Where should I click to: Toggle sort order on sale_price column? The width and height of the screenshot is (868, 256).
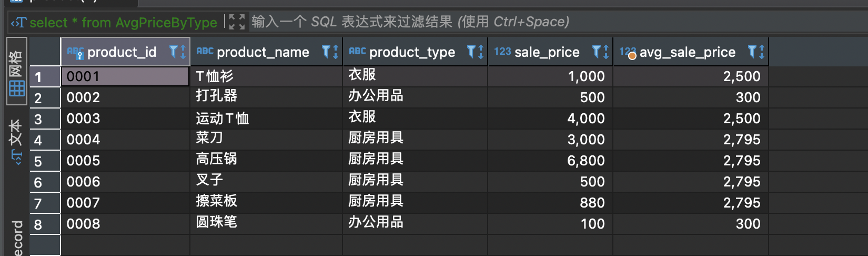point(605,52)
